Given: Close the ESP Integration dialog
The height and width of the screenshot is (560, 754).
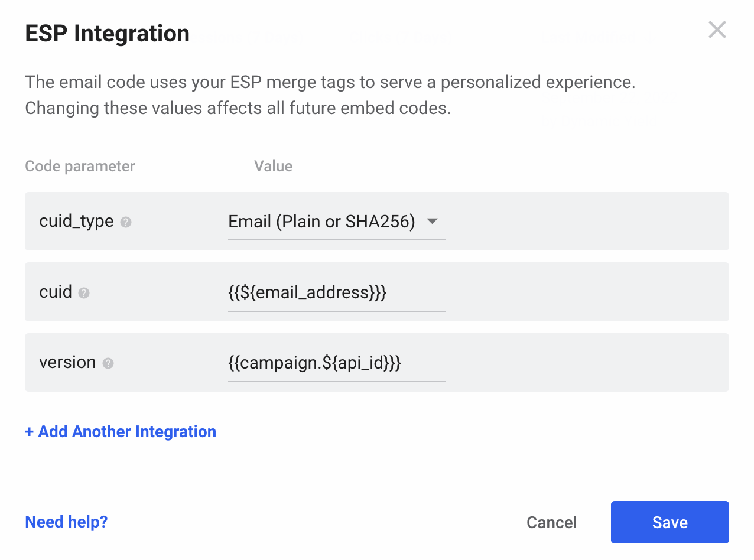Looking at the screenshot, I should point(717,30).
